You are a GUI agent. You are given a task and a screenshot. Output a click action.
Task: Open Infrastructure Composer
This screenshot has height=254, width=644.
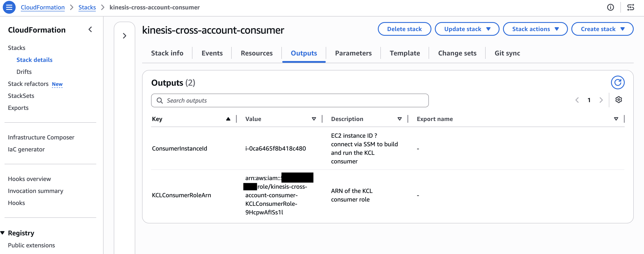pos(41,137)
